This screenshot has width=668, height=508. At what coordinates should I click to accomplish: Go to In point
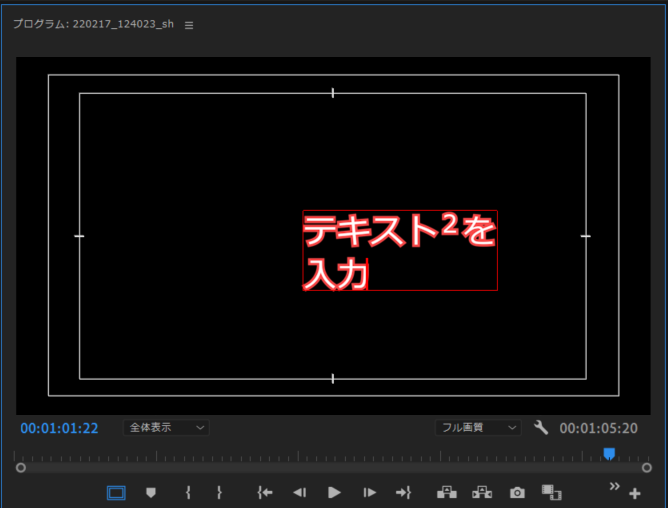[x=265, y=492]
